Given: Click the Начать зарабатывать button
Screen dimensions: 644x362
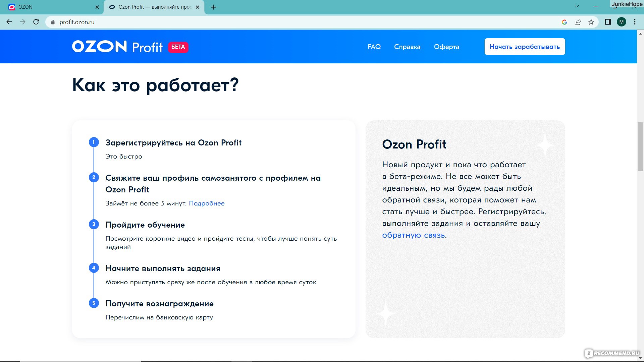Looking at the screenshot, I should (x=525, y=47).
